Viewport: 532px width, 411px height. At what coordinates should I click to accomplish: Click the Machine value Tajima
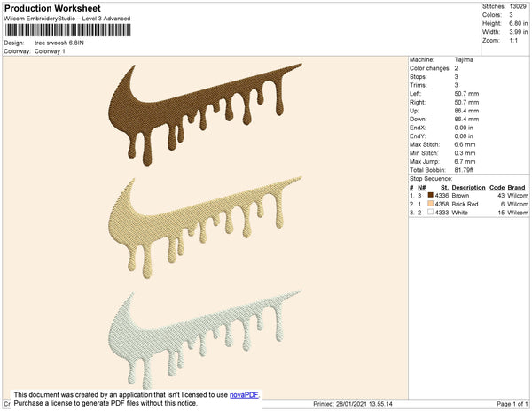click(x=464, y=59)
